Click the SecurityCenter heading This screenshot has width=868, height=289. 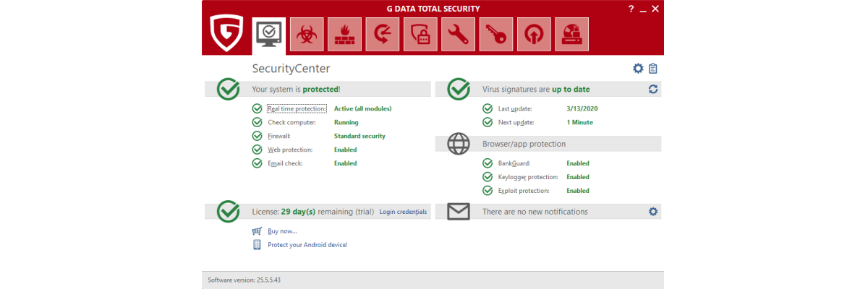pyautogui.click(x=291, y=69)
